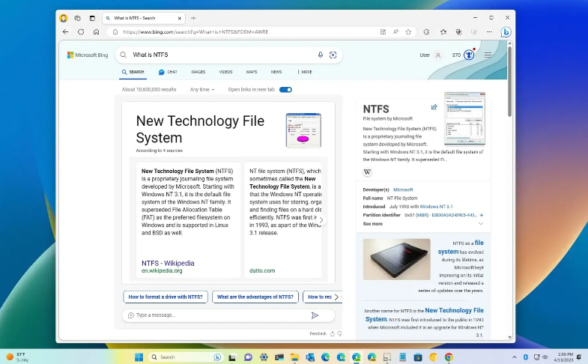Show next source card with arrow
This screenshot has width=588, height=364.
[x=321, y=221]
